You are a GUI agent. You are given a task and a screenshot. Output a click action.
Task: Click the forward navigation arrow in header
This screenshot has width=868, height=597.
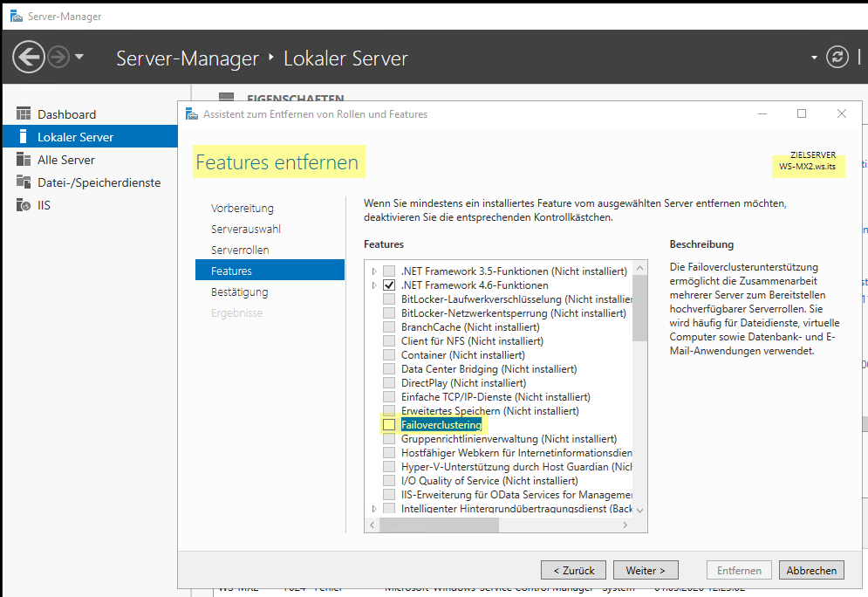58,57
